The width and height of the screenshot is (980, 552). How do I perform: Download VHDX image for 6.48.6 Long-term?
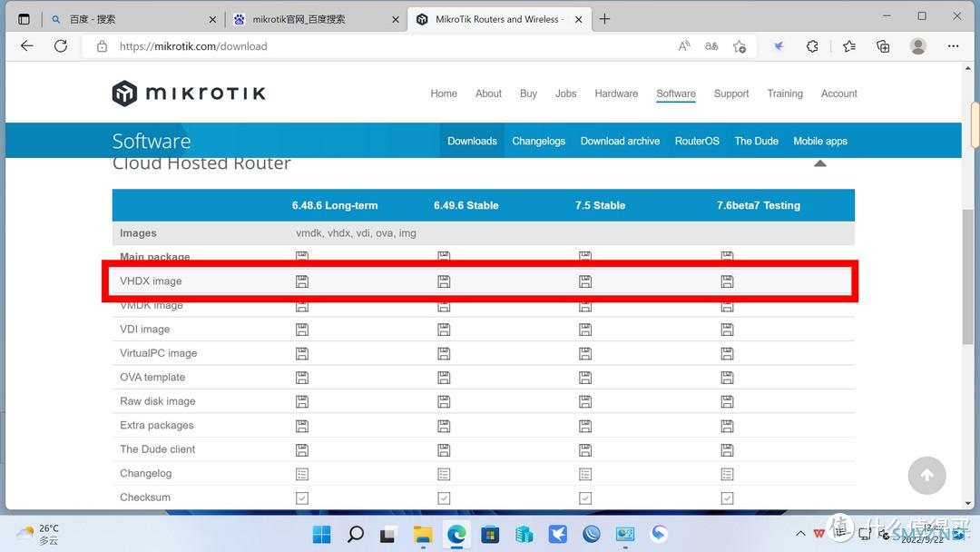(302, 281)
